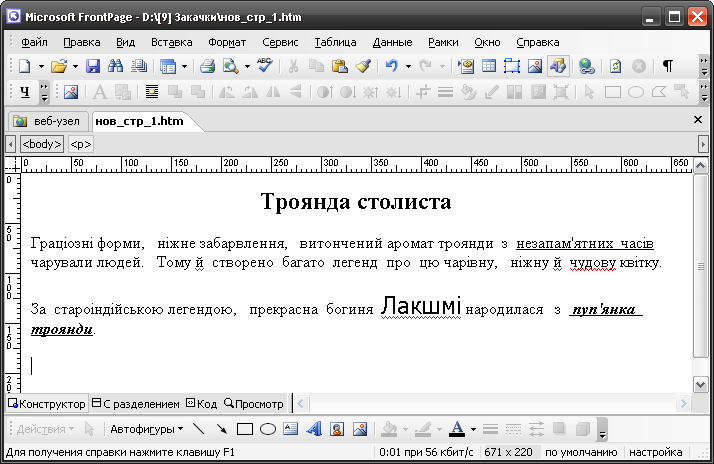
Task: Switch to Код view
Action: [x=201, y=403]
